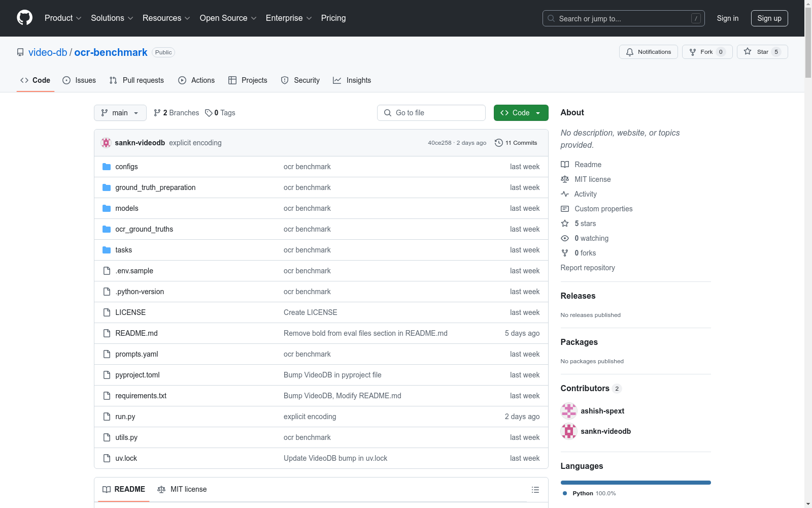The width and height of the screenshot is (812, 508).
Task: Open the commit hash 40ce258 link
Action: 439,143
